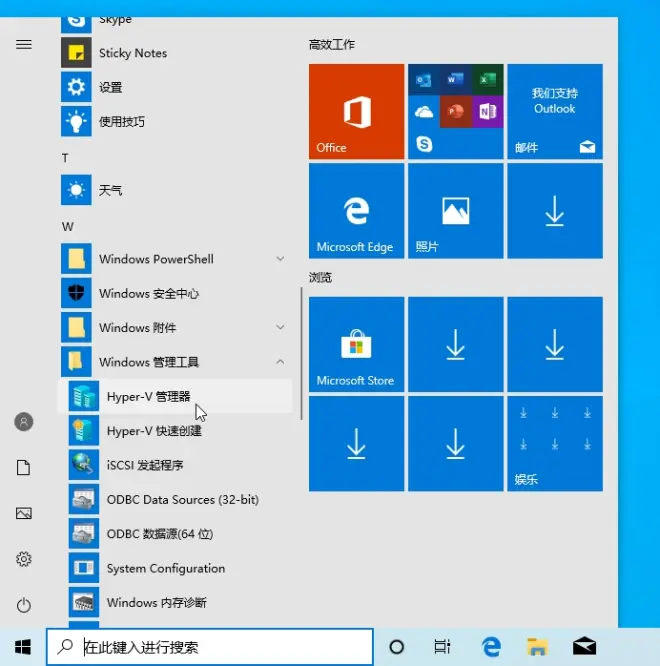Open iSCSI 发起程序

tap(175, 465)
